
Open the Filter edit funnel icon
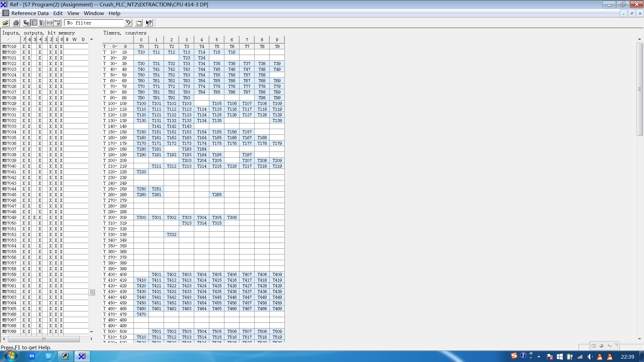[128, 23]
